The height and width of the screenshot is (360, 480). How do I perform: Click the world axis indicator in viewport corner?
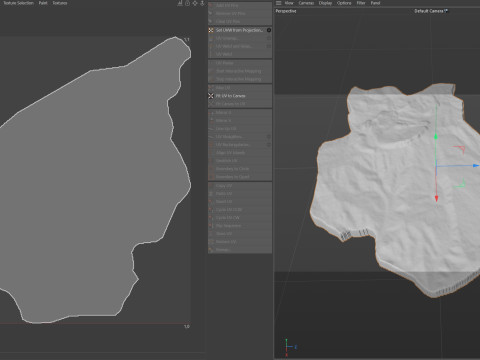(x=289, y=347)
